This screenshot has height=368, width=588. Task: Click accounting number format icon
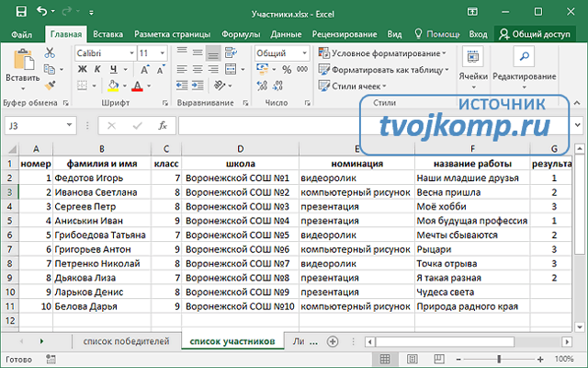262,70
